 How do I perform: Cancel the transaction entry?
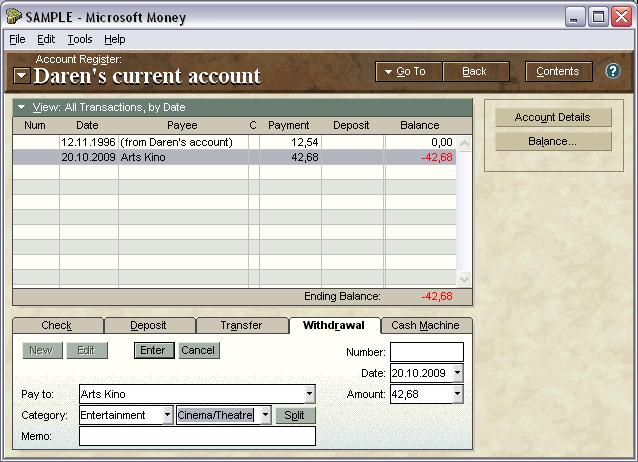[x=198, y=350]
